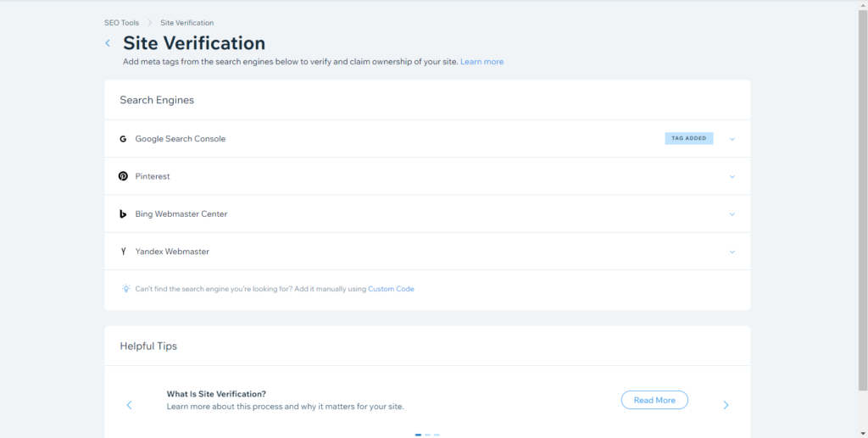Open the Learn more link

tap(482, 62)
